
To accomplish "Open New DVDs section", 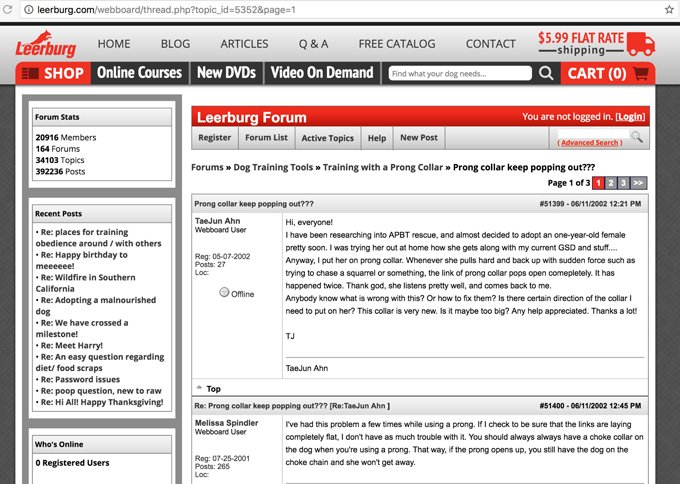I will pos(226,73).
